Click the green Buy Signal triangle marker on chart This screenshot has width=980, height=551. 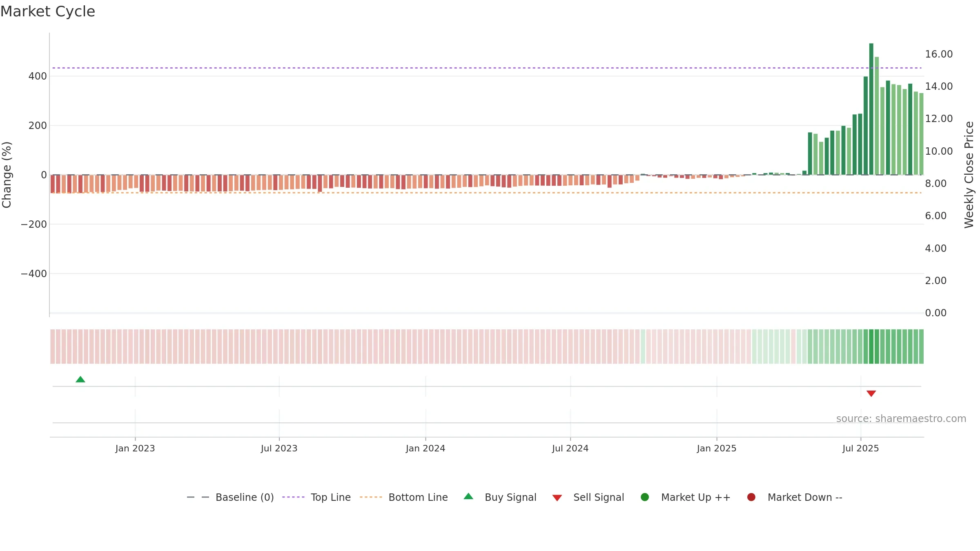tap(80, 380)
